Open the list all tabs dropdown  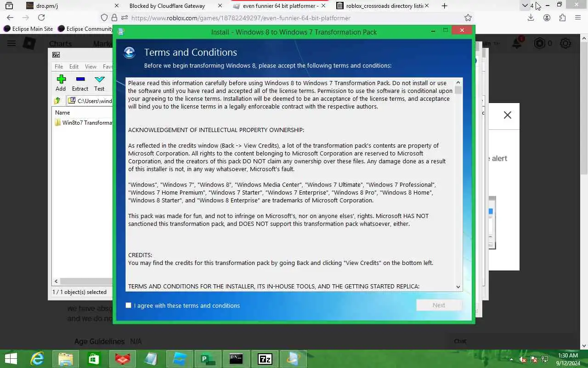pyautogui.click(x=525, y=6)
